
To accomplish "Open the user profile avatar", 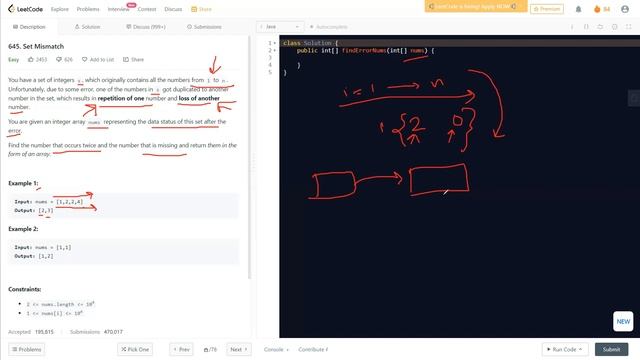I will pyautogui.click(x=625, y=9).
